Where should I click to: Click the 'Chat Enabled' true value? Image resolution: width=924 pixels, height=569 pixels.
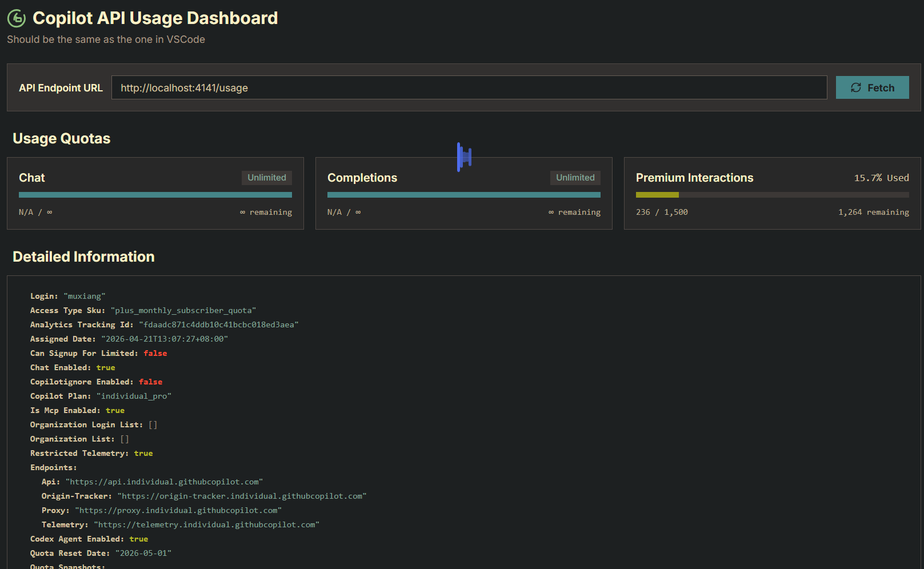pos(106,367)
